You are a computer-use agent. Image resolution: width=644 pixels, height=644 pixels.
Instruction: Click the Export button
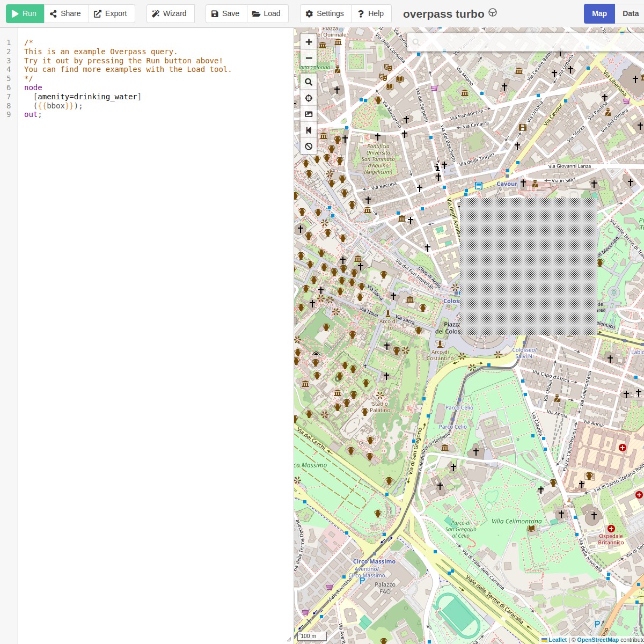click(111, 13)
